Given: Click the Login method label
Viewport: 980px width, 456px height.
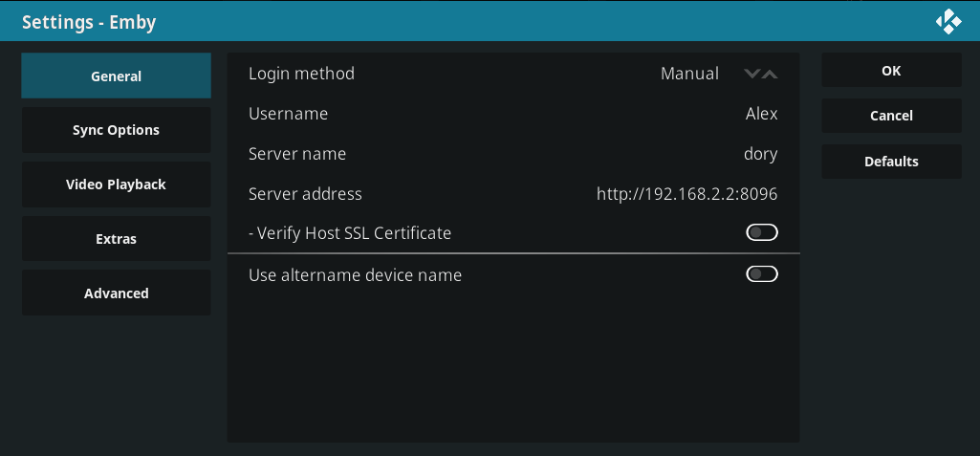Looking at the screenshot, I should tap(301, 74).
